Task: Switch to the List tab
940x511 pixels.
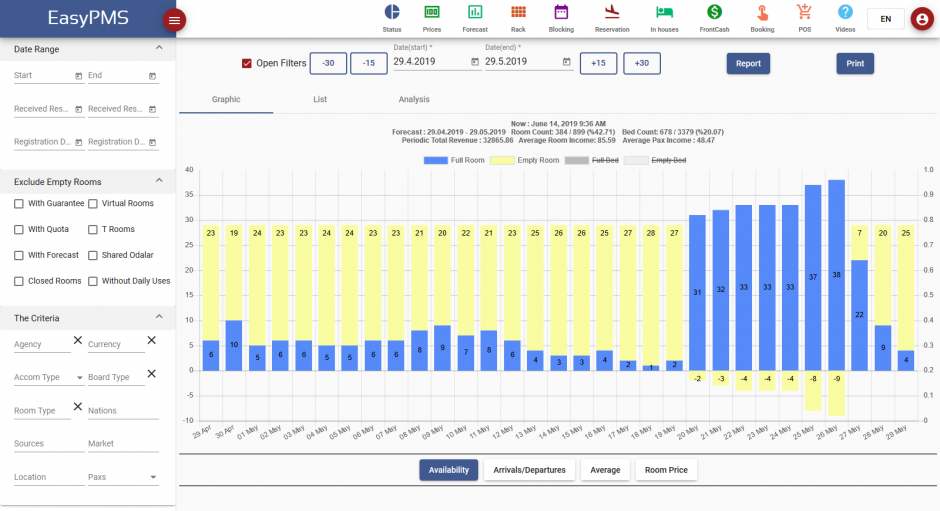Action: (320, 100)
